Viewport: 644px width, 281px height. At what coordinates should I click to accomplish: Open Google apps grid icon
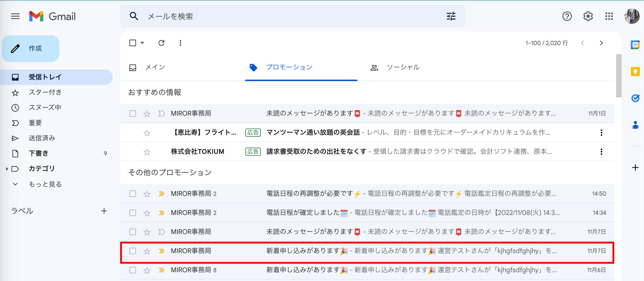(x=609, y=16)
